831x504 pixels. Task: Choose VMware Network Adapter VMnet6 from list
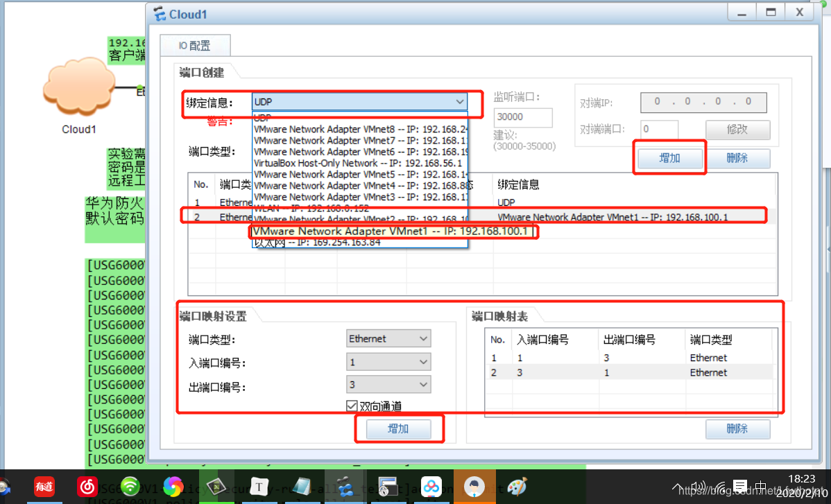click(360, 151)
